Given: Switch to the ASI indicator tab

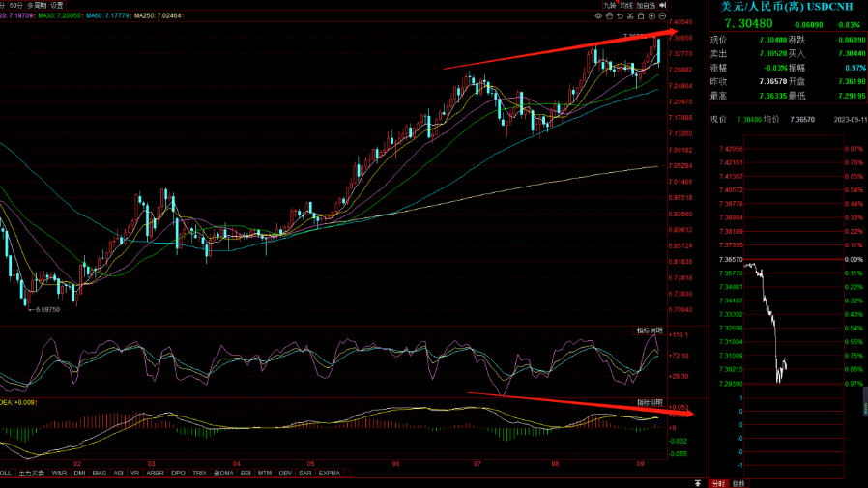Looking at the screenshot, I should pyautogui.click(x=118, y=474).
